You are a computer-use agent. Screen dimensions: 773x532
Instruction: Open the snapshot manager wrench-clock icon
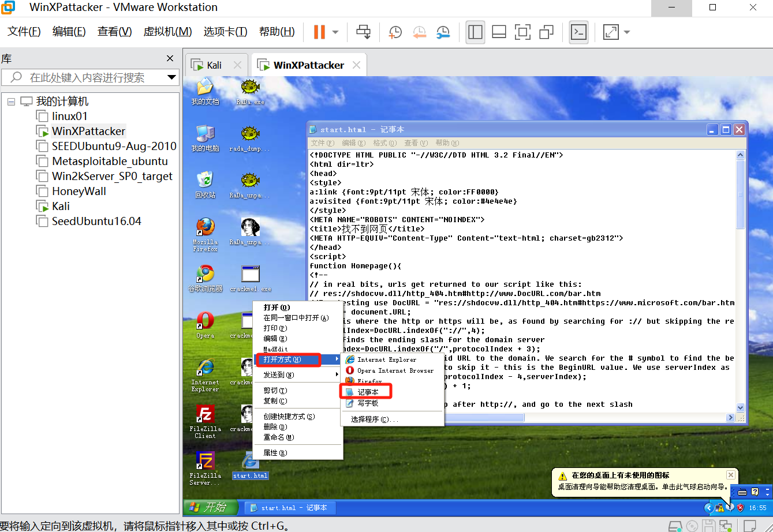pos(443,32)
